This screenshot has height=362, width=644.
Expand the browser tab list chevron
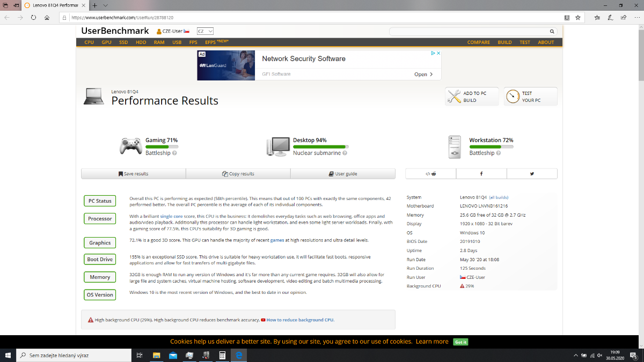click(x=105, y=5)
